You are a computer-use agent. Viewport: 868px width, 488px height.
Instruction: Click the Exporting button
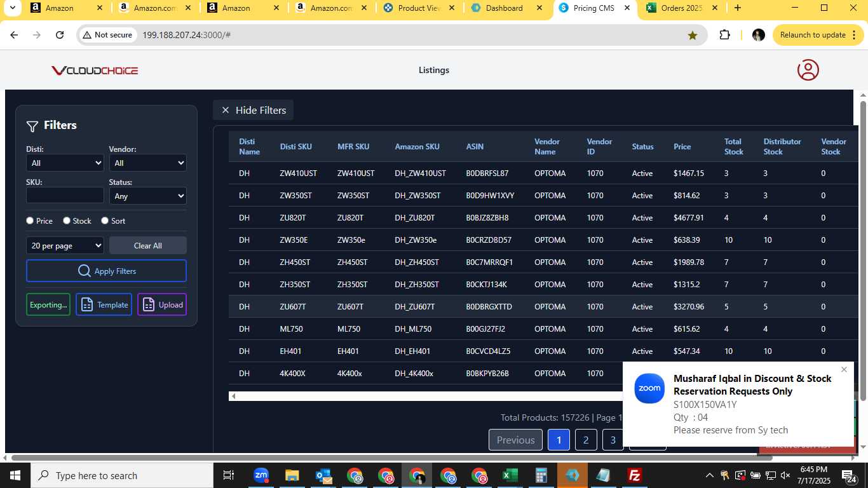tap(48, 305)
